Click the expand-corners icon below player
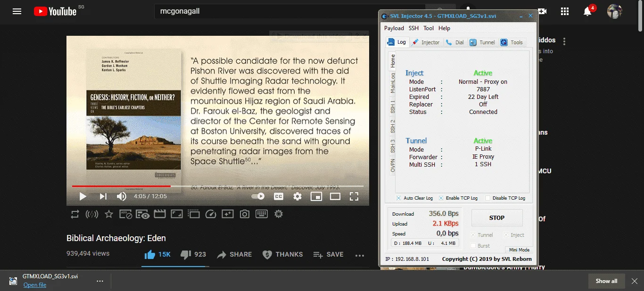The image size is (644, 291). click(x=177, y=214)
